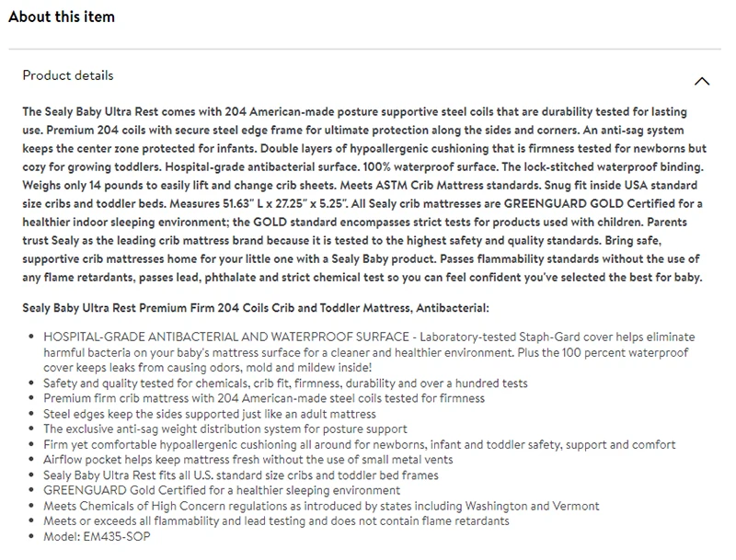Collapse the Product details chevron arrow
Screen dimensions: 736x560
(x=702, y=81)
